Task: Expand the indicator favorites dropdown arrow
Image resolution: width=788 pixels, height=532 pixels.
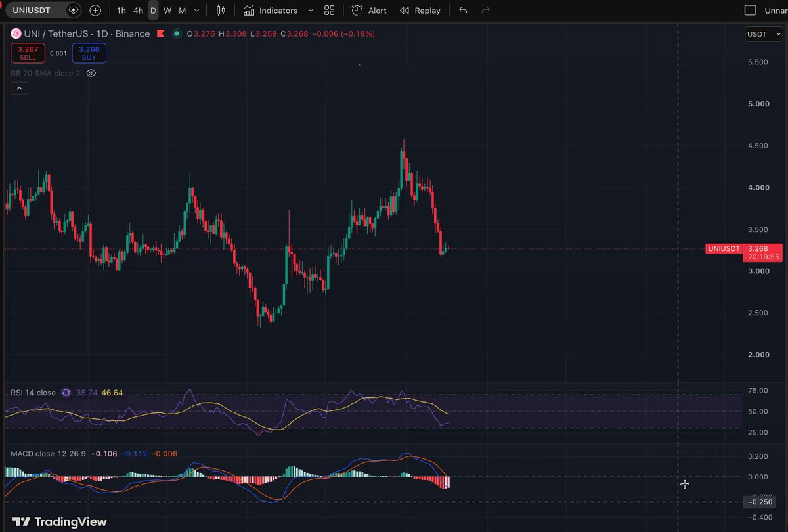Action: click(310, 11)
